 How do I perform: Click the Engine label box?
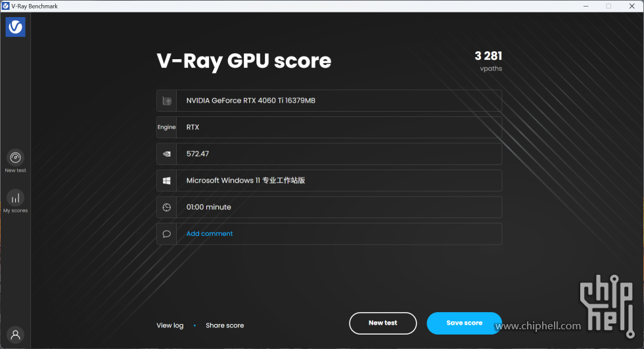pos(167,128)
